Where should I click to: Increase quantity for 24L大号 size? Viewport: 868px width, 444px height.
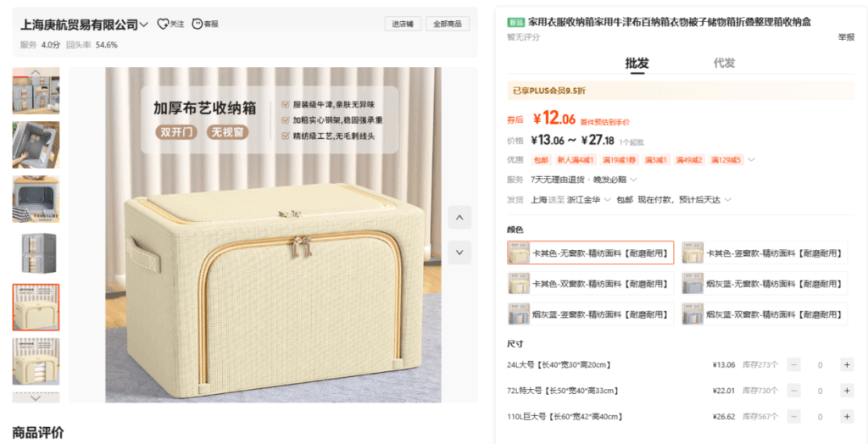point(847,365)
